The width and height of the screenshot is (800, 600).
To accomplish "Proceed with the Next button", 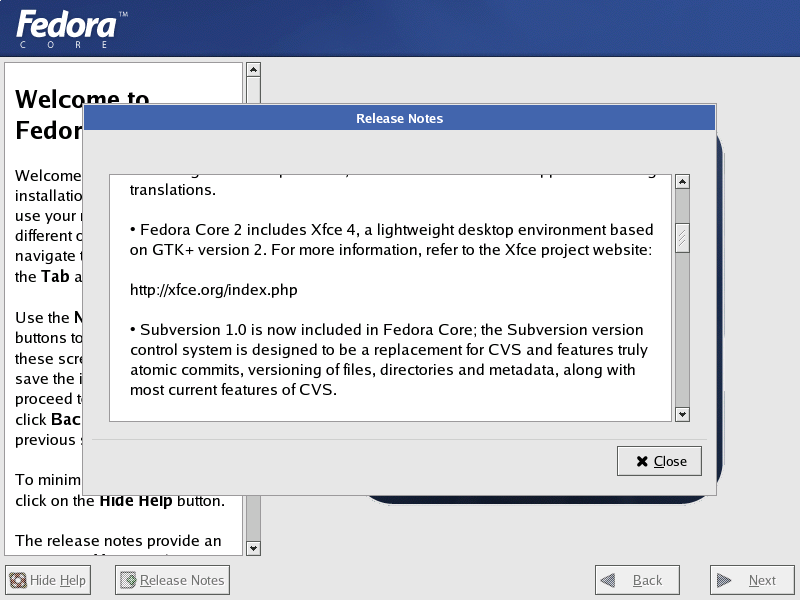I will pyautogui.click(x=752, y=580).
